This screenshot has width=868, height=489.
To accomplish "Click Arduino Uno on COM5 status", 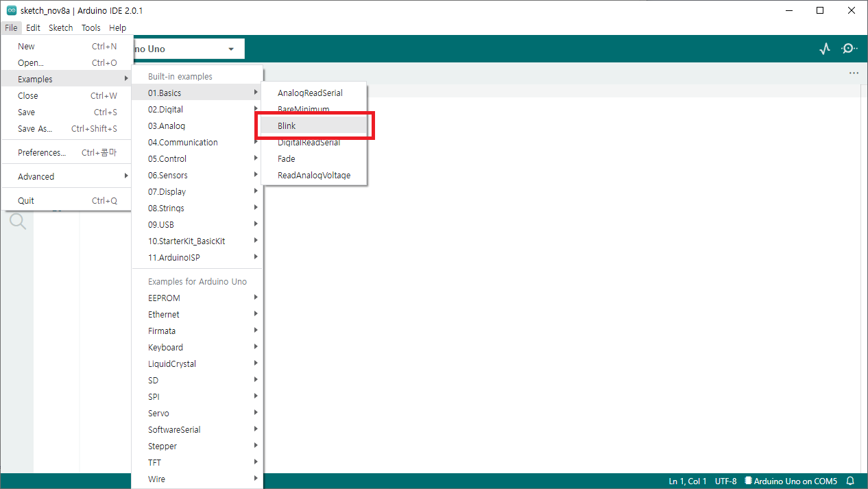I will [791, 481].
